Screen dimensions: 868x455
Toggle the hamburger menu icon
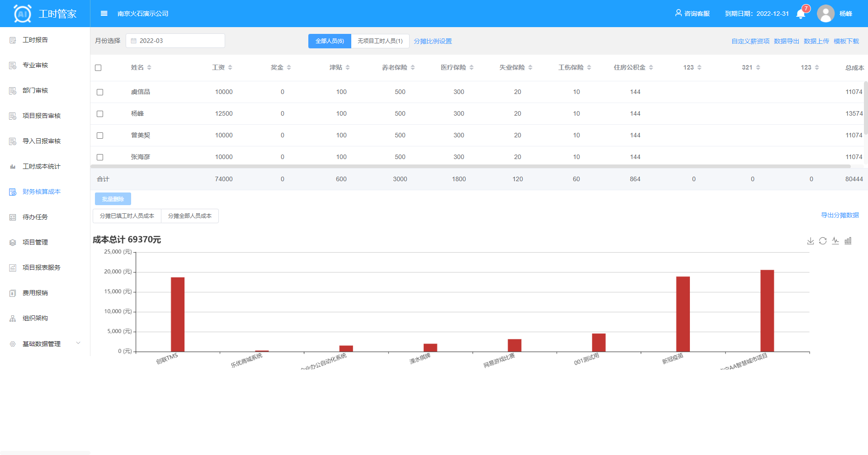pyautogui.click(x=104, y=14)
